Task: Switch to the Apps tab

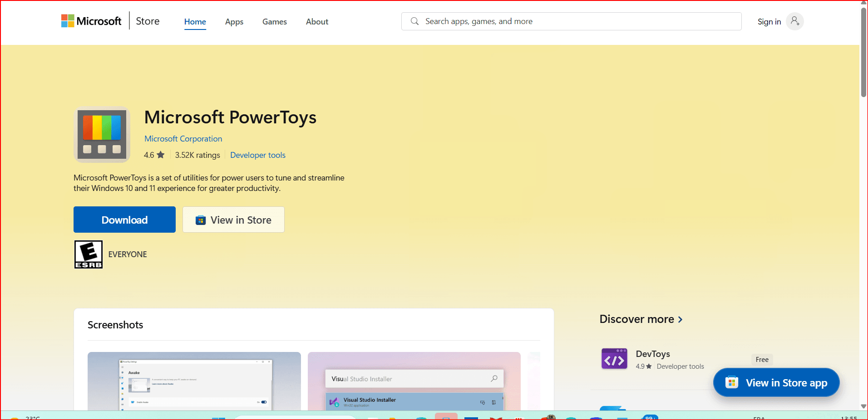Action: point(234,22)
